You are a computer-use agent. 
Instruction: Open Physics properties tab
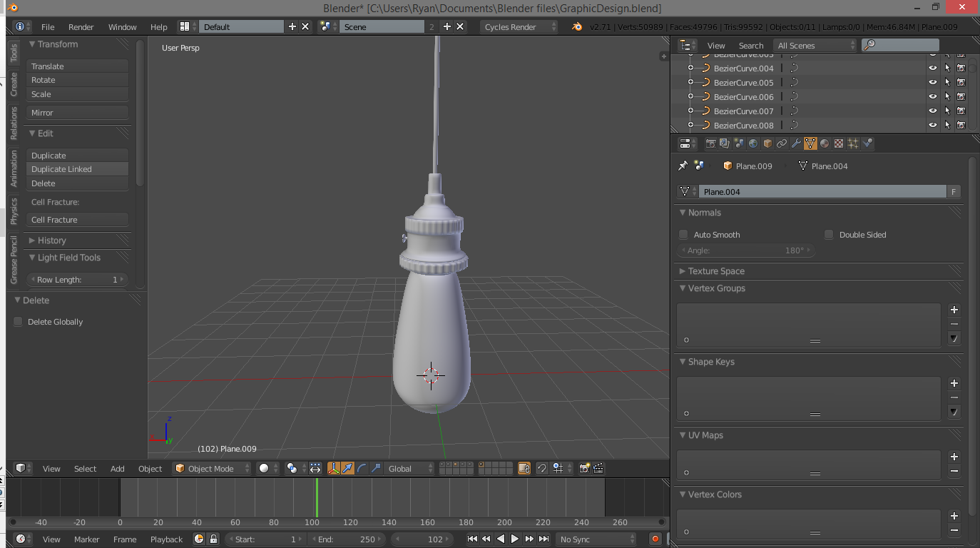(x=867, y=143)
